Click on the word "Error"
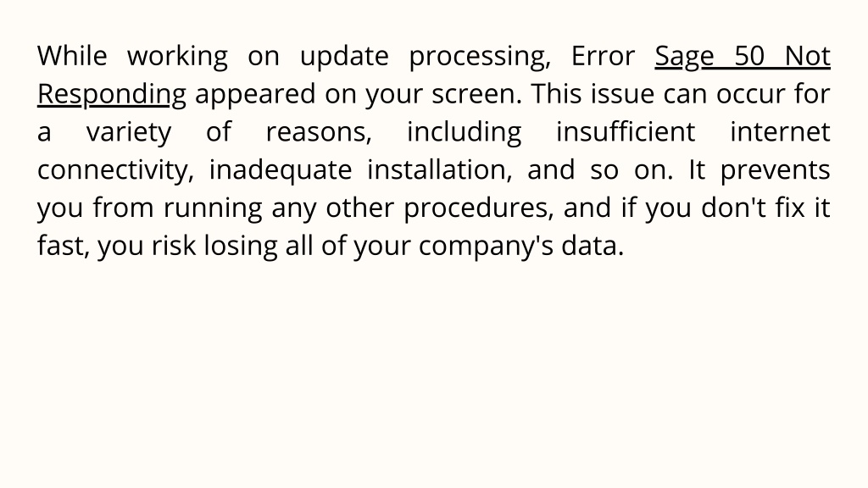The height and width of the screenshot is (488, 868). tap(603, 56)
